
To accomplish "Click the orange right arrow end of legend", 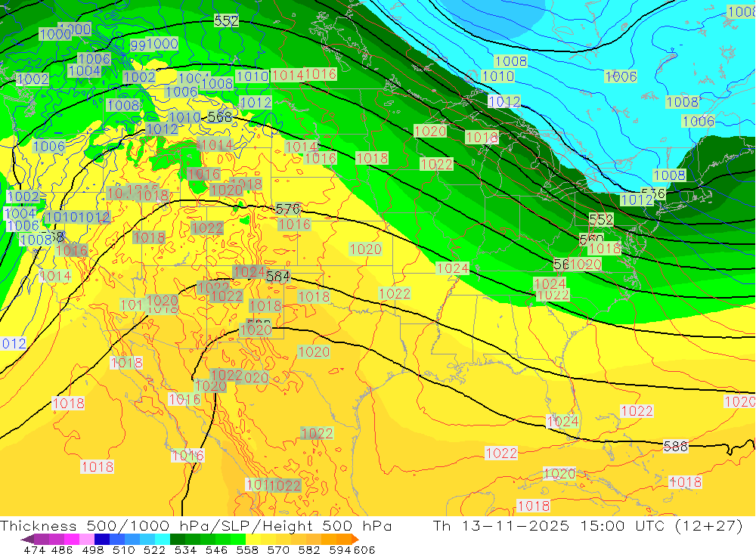I will (x=355, y=539).
